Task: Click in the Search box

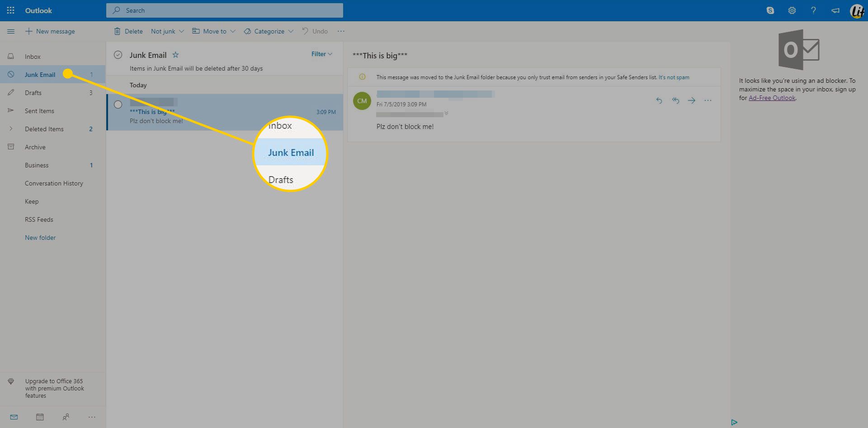Action: click(225, 10)
